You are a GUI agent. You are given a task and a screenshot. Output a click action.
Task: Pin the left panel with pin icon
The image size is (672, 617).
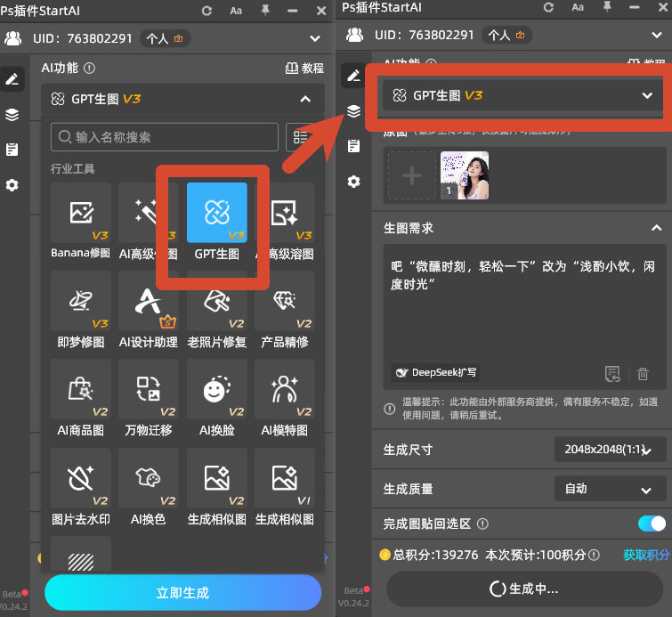coord(265,11)
